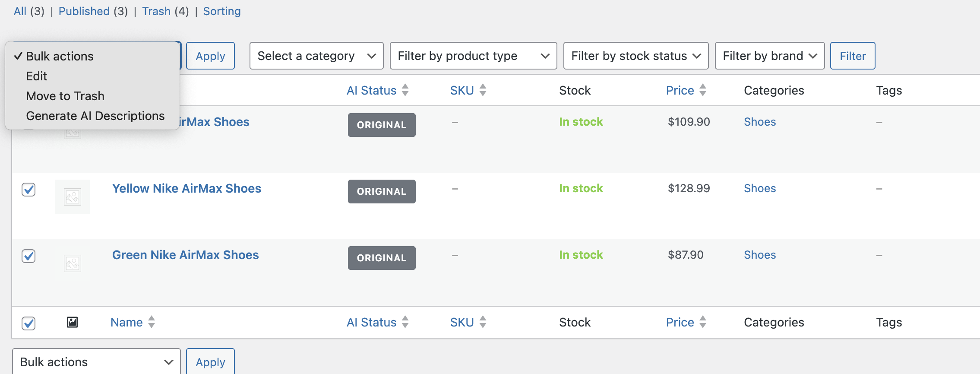Toggle the select-all checkbox in table footer
This screenshot has height=374, width=980.
click(28, 323)
